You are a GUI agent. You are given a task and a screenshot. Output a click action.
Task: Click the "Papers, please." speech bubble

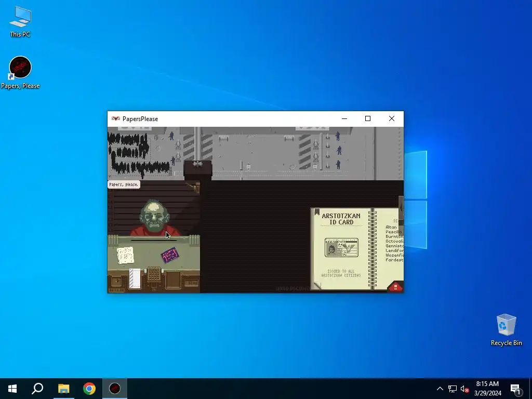(124, 184)
